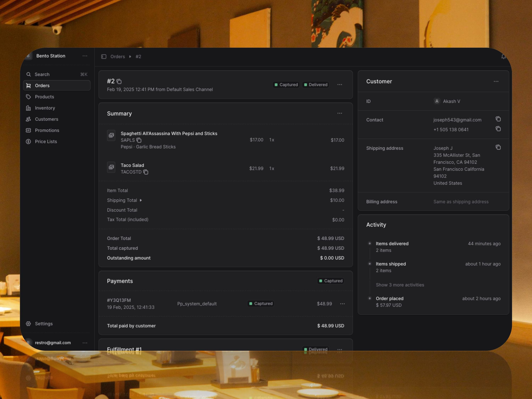
Task: Copy customer phone number icon
Action: pyautogui.click(x=498, y=129)
